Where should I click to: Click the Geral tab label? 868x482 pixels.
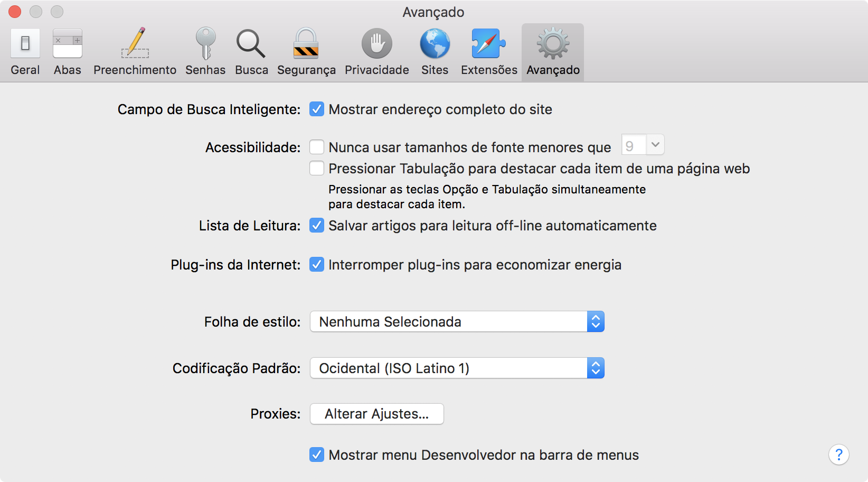click(25, 70)
